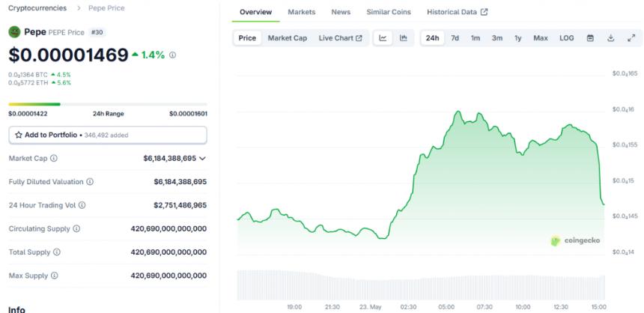This screenshot has width=644, height=313.
Task: Click the 24h Range progress bar
Action: [x=108, y=104]
